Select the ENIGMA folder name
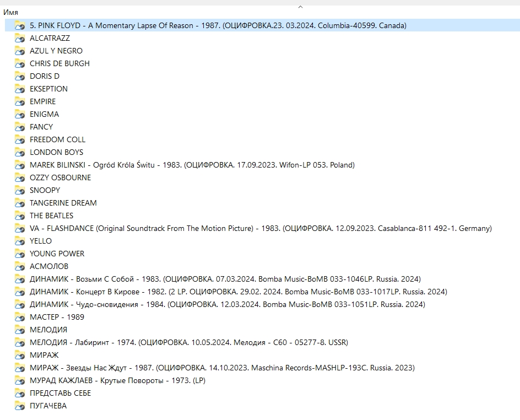The width and height of the screenshot is (520, 420). tap(44, 114)
